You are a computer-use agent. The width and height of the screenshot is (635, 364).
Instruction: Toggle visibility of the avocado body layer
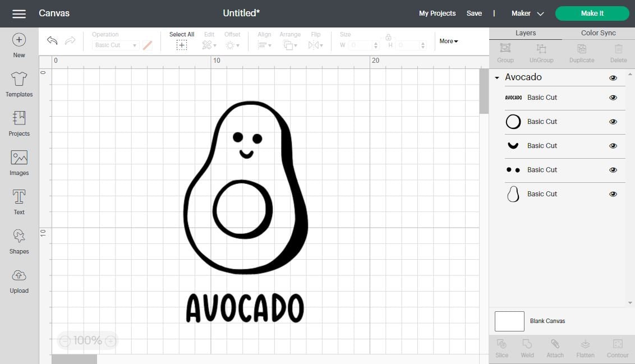pos(613,193)
